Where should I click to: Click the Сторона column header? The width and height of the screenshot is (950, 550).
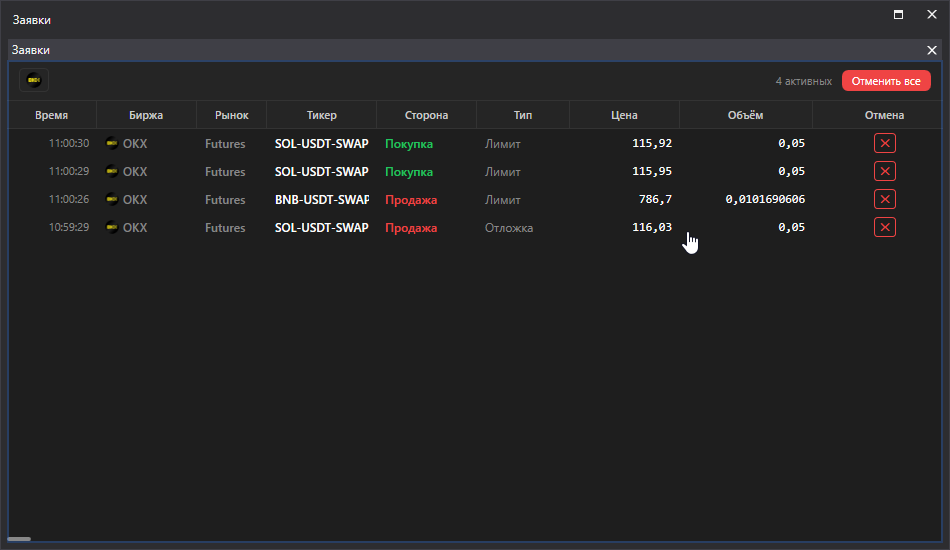426,115
